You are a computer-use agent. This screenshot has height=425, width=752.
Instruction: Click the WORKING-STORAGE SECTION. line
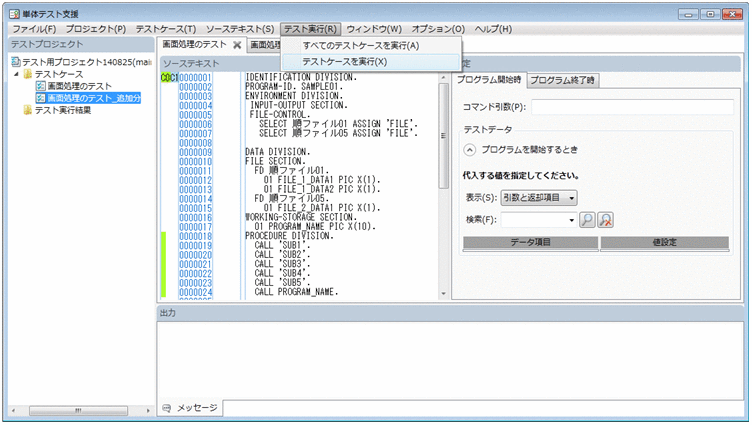coord(301,217)
